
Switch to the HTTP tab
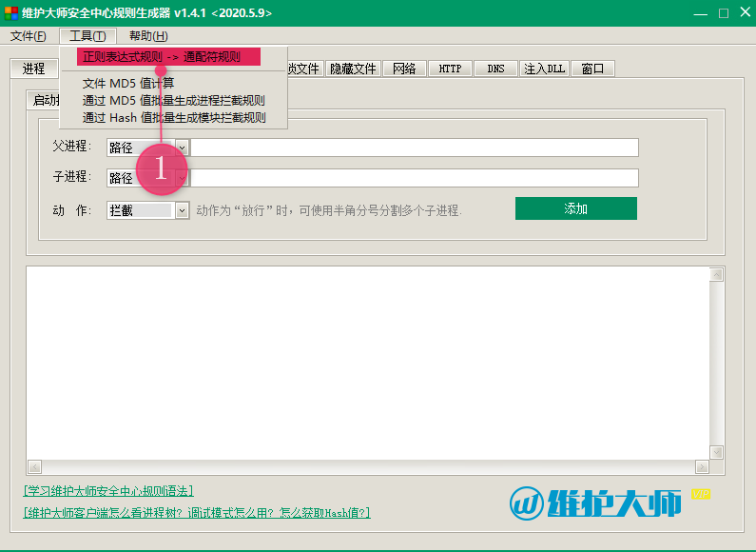tap(451, 69)
